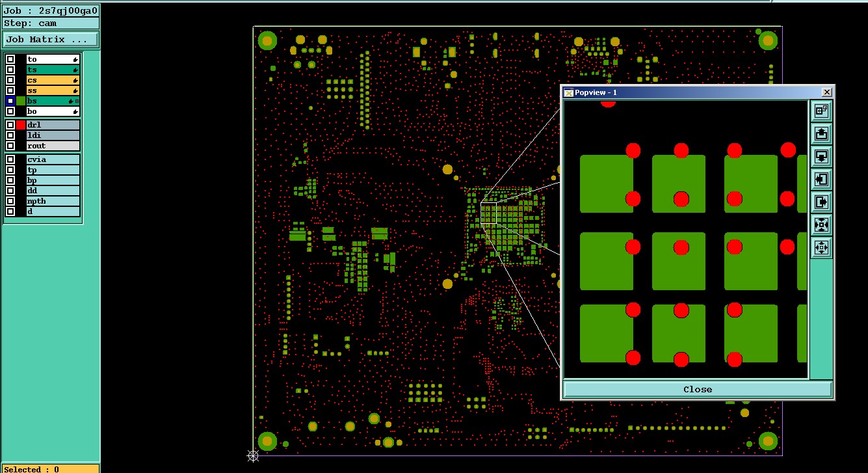The image size is (868, 473).
Task: Toggle the display checkbox for layer 'drl'
Action: pyautogui.click(x=10, y=125)
